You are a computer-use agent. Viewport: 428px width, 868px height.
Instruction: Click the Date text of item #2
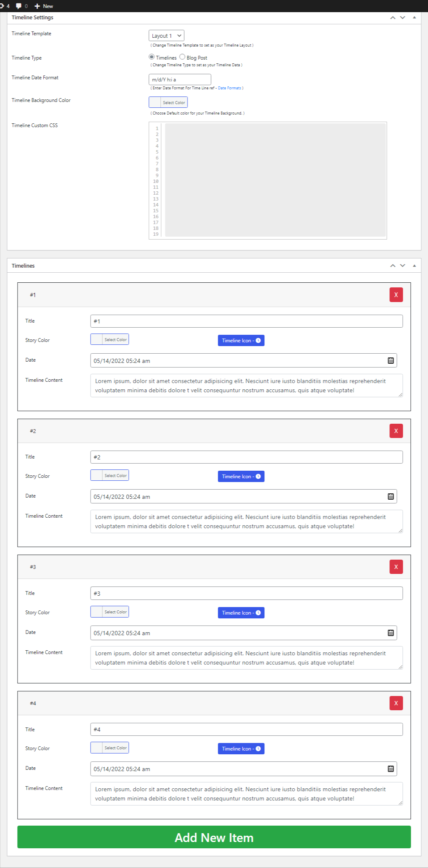[122, 497]
